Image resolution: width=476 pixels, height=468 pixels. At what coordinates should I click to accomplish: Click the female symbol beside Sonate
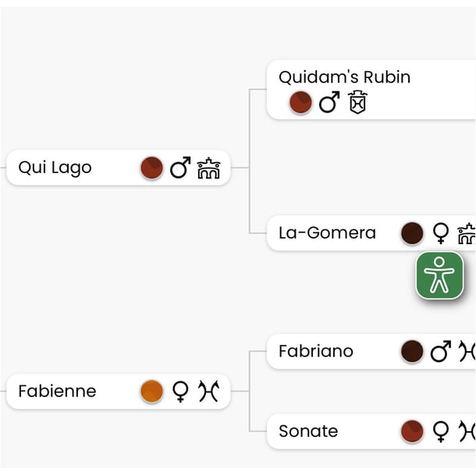coord(441,431)
